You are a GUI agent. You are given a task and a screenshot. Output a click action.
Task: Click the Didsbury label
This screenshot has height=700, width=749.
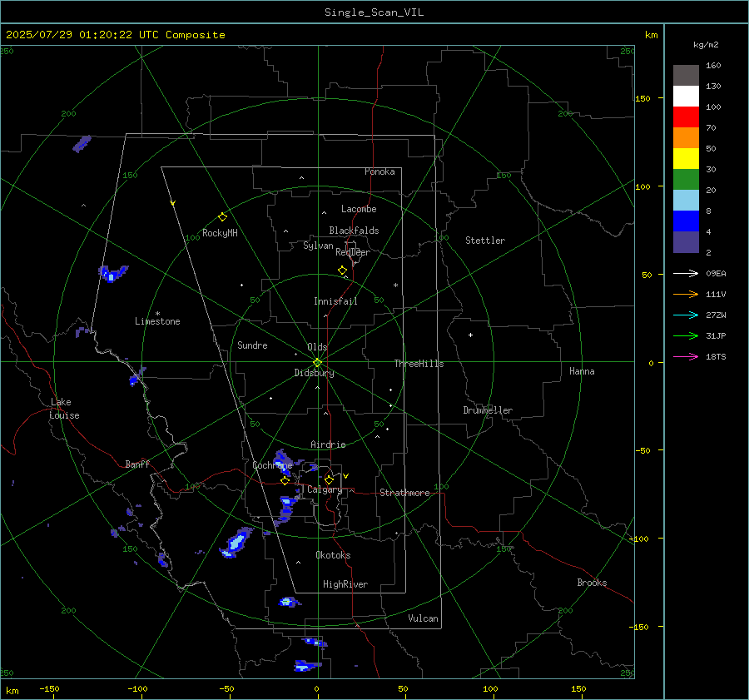[315, 373]
